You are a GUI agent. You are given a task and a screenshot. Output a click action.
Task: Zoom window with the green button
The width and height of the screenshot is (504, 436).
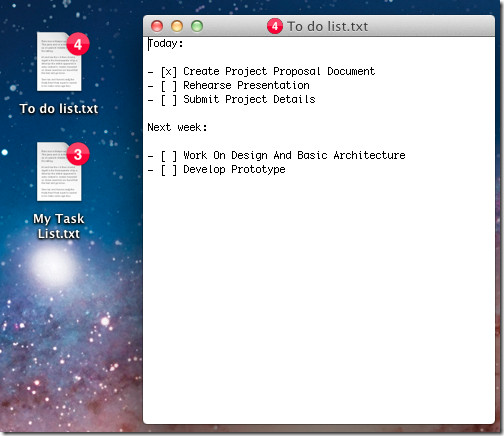pos(197,26)
